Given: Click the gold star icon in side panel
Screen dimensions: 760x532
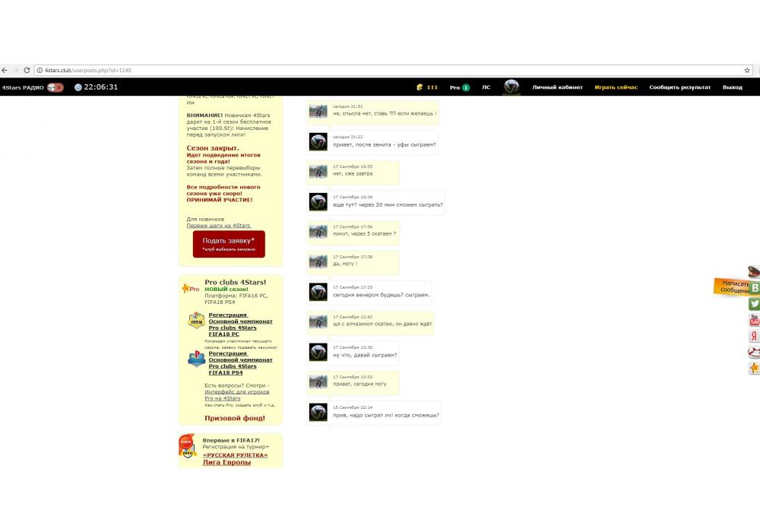Looking at the screenshot, I should click(754, 369).
